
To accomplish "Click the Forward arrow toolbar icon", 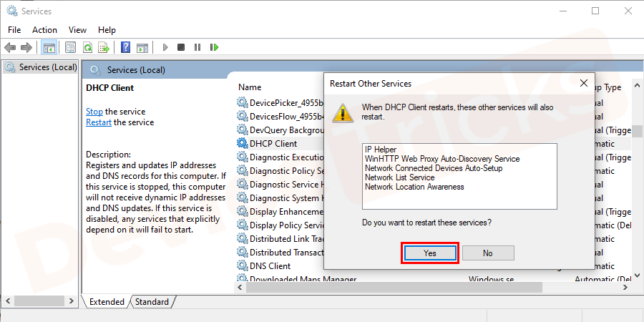I will point(26,48).
